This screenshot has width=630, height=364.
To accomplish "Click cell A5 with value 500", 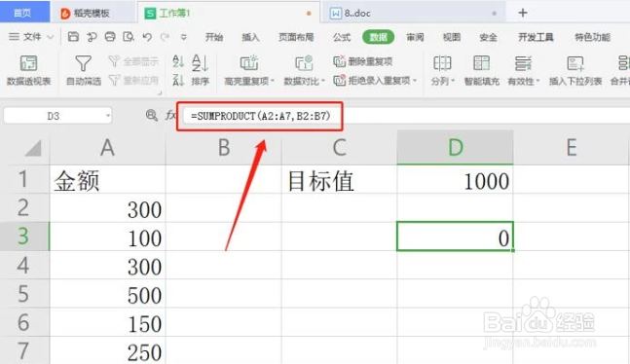I will [107, 294].
